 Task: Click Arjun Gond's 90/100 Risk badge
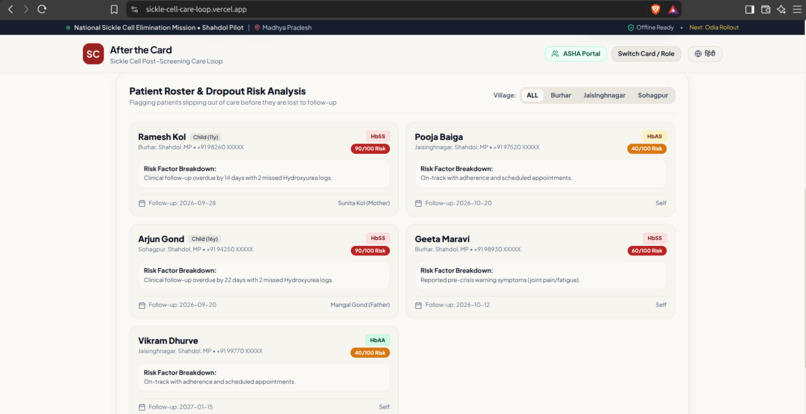click(370, 250)
